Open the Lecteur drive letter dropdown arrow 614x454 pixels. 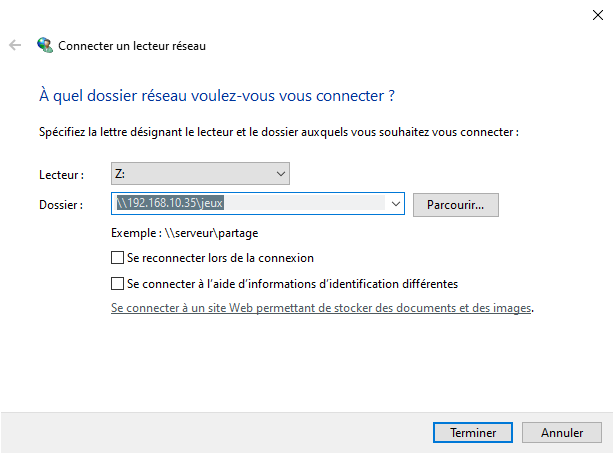tap(280, 174)
